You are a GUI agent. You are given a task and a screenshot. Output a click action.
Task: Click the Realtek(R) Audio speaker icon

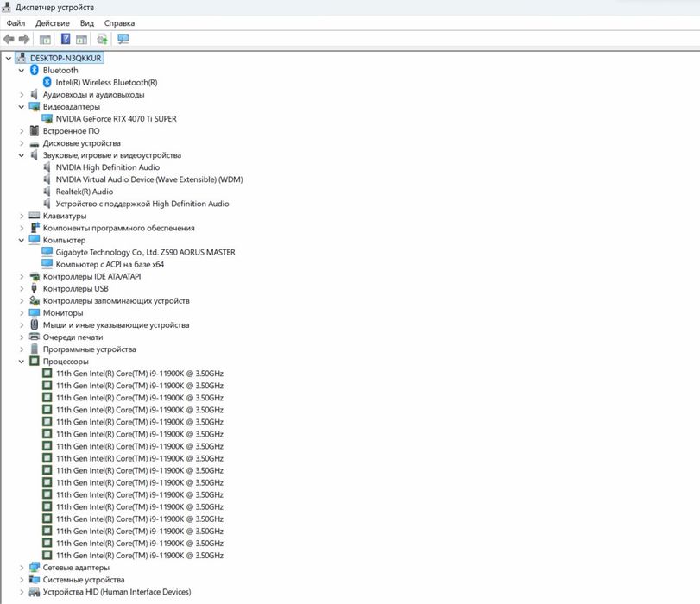47,191
